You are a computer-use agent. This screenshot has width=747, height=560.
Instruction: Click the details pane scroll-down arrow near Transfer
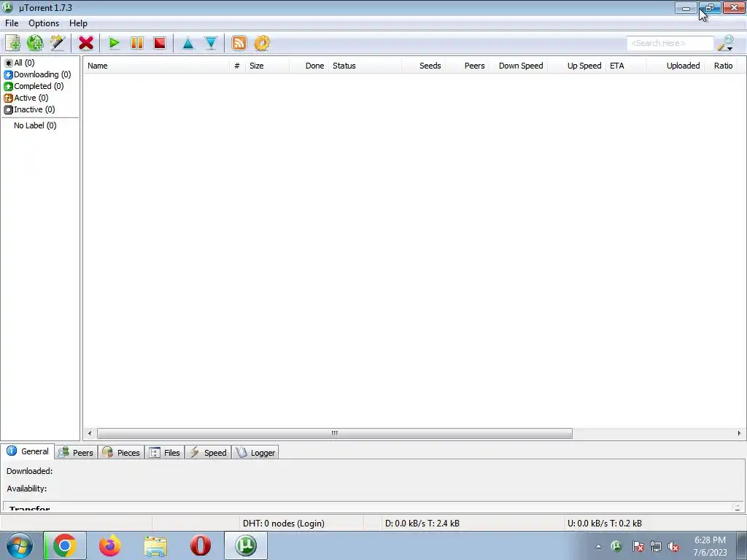[x=738, y=507]
